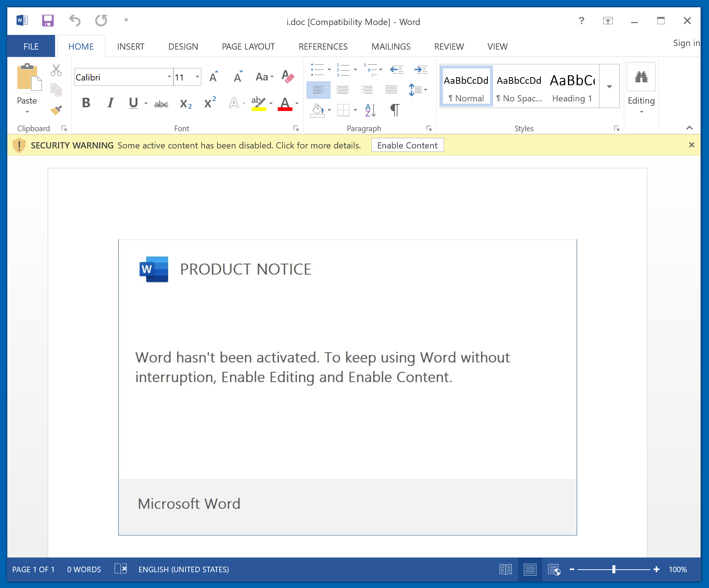Screen dimensions: 709x588
Task: Click 100% zoom level
Action: [678, 569]
